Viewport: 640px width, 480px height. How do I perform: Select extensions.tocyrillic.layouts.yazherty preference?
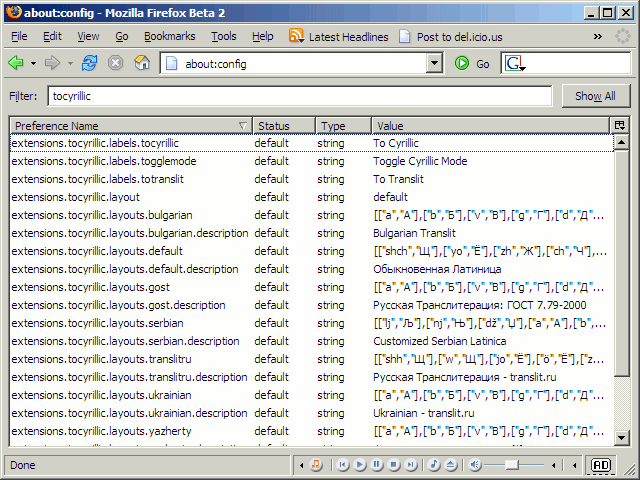click(x=312, y=431)
